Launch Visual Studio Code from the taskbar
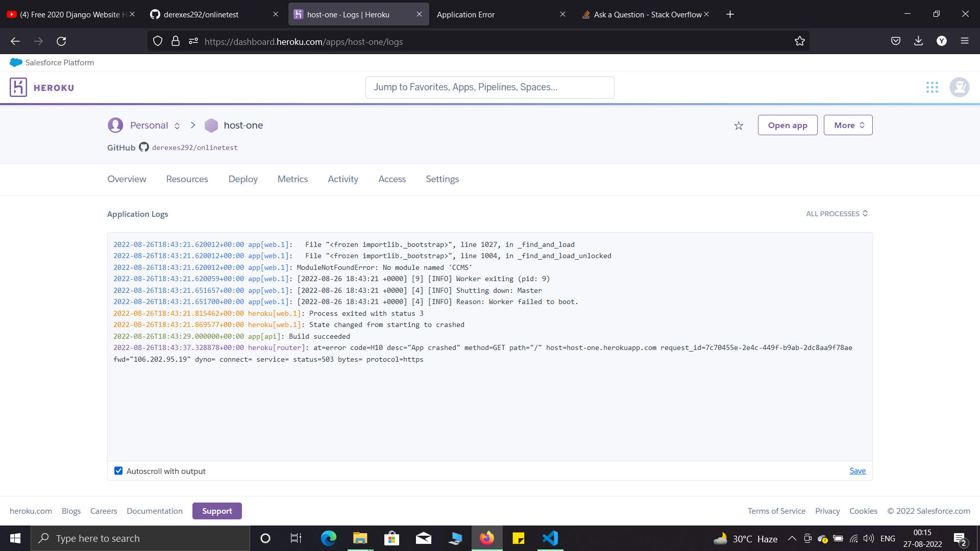The image size is (980, 551). tap(550, 538)
